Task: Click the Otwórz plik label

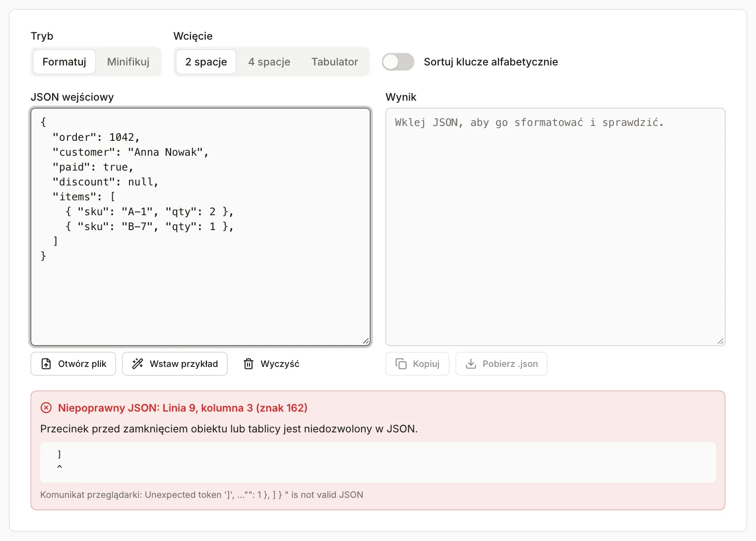Action: click(82, 364)
